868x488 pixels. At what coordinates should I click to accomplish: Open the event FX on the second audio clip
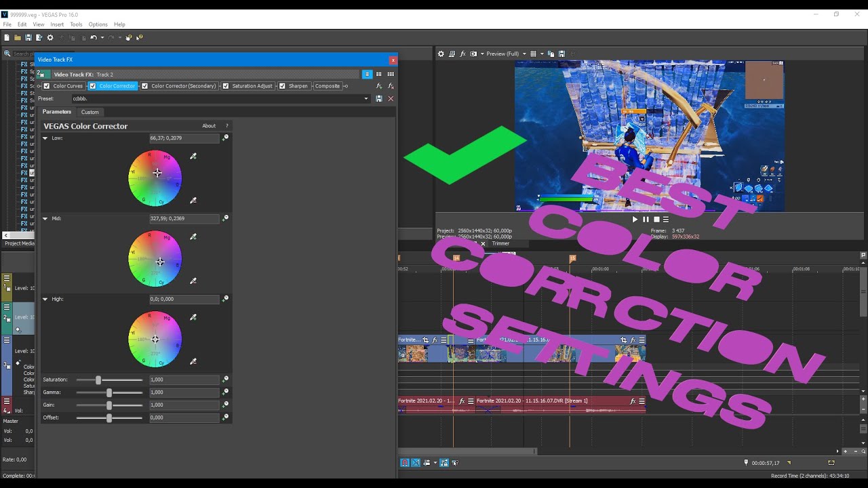click(x=633, y=401)
